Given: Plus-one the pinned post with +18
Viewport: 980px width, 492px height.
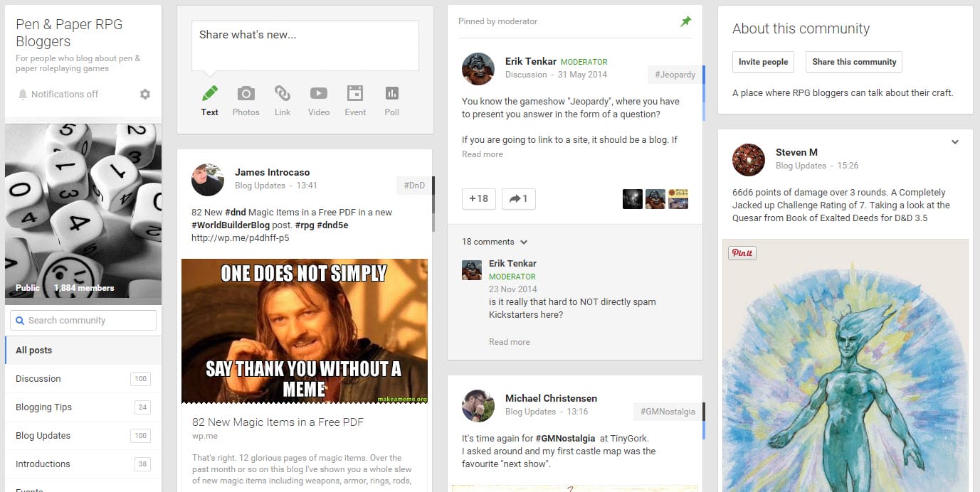Looking at the screenshot, I should 478,198.
